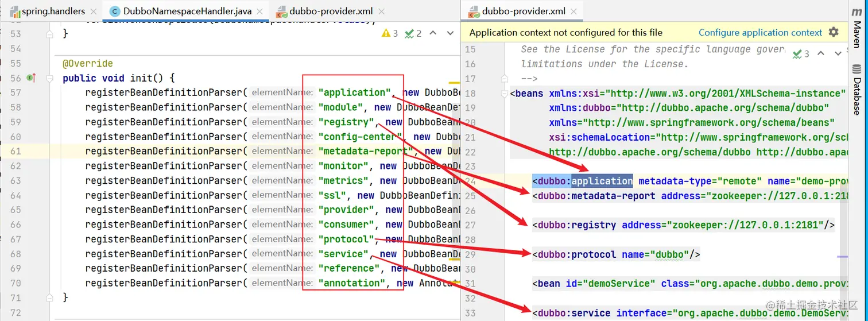
Task: Click the "metrics" string on line 63
Action: tap(343, 180)
